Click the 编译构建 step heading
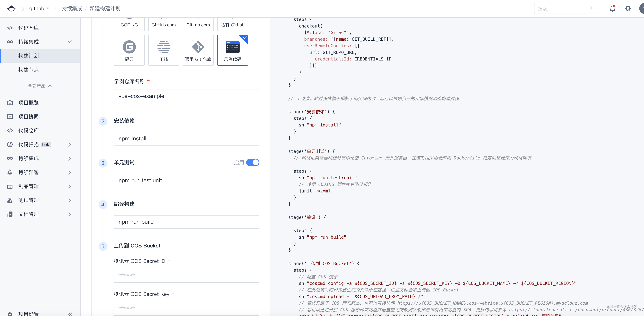Screen dimensions: 644x316 click(x=124, y=204)
